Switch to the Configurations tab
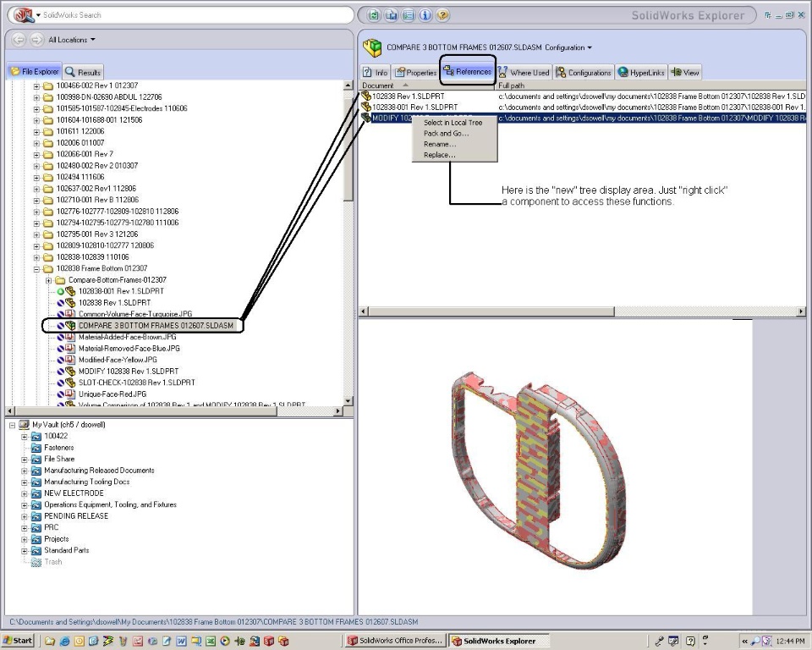812x650 pixels. (584, 73)
